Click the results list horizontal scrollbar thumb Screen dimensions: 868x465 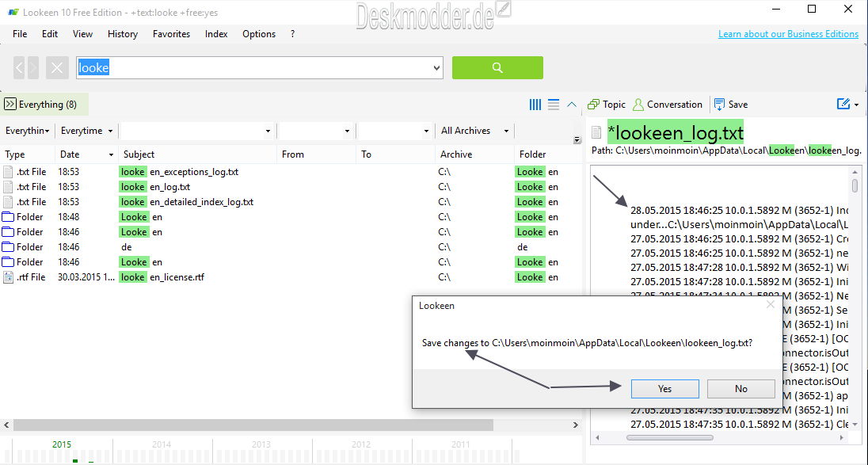click(253, 425)
